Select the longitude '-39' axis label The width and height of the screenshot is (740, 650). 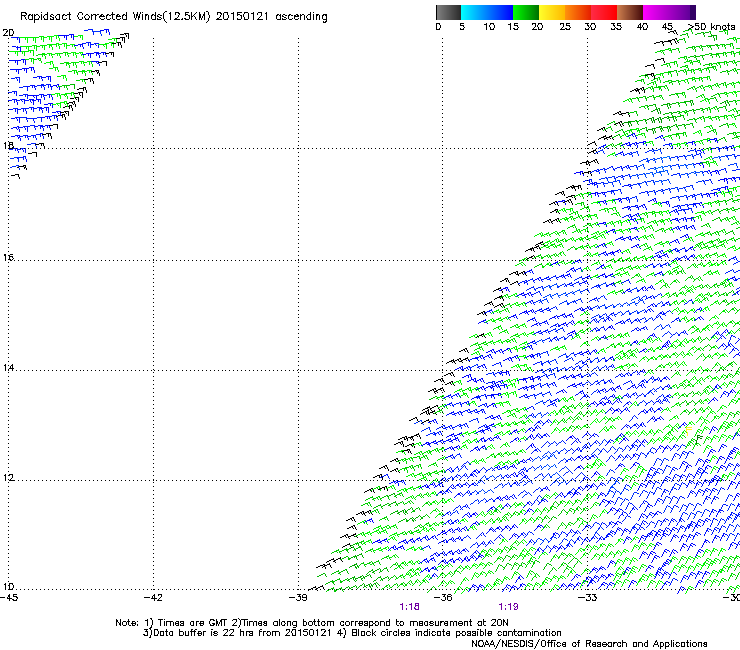coord(298,598)
